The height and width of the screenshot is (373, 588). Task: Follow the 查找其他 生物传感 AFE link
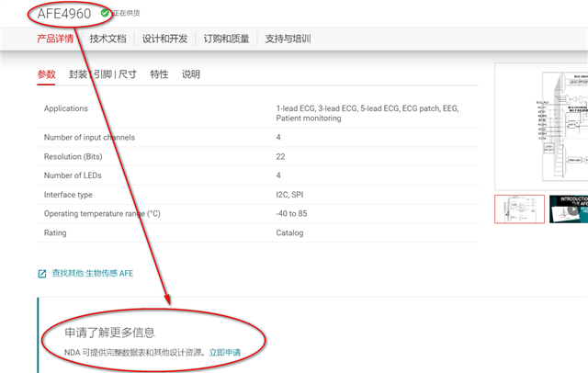[x=92, y=273]
